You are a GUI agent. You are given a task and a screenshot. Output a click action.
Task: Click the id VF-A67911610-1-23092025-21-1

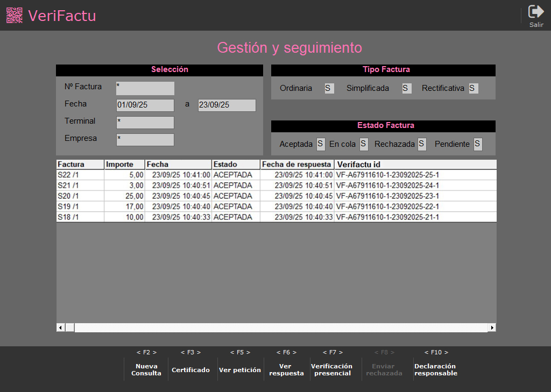[x=387, y=217]
